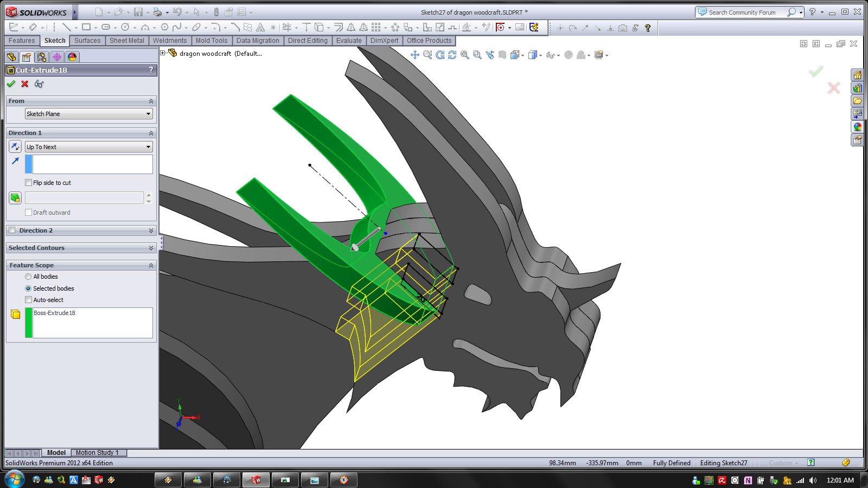Click the Reverse Direction button in Direction 1
Screen dimensions: 868x488
(x=15, y=147)
